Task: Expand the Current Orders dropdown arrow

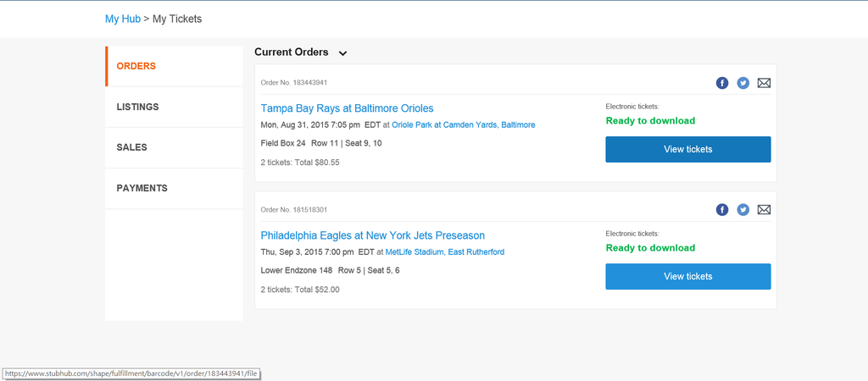Action: [342, 53]
